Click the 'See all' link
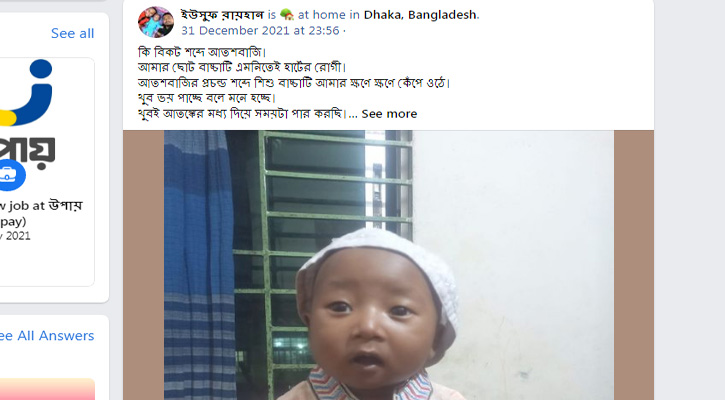The height and width of the screenshot is (400, 725). (73, 33)
